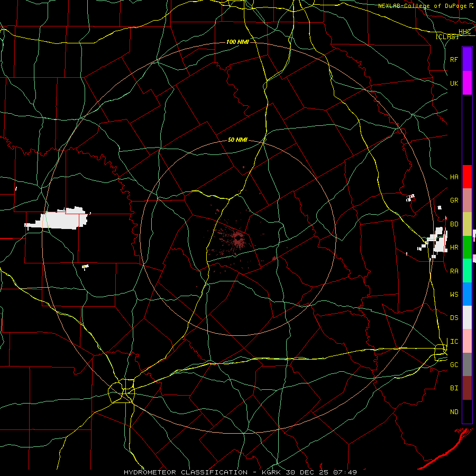Select the GR salmon legend swatch
Viewport: 476px width, 476px height.
pos(467,200)
